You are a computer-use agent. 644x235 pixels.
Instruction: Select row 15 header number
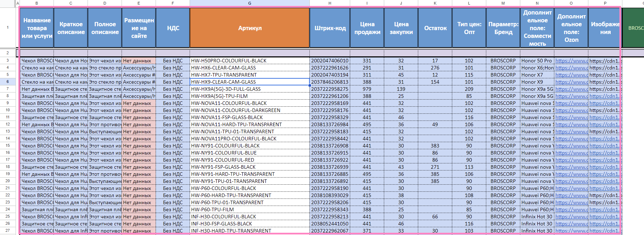coord(7,145)
